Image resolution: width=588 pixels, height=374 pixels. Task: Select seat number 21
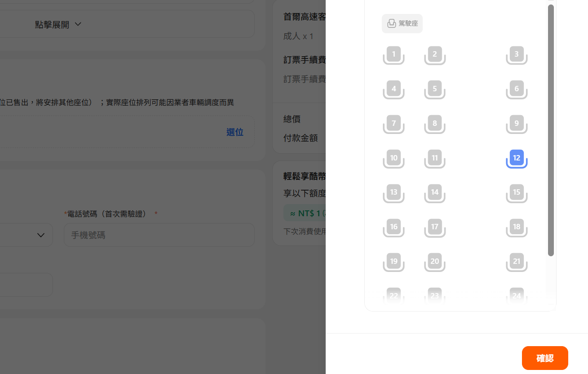point(517,262)
